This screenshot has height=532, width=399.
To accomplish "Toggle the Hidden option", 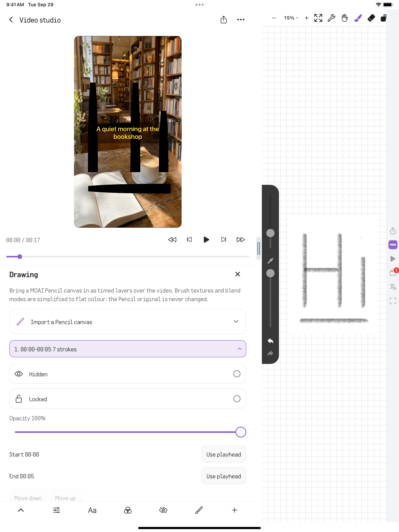I will click(237, 374).
